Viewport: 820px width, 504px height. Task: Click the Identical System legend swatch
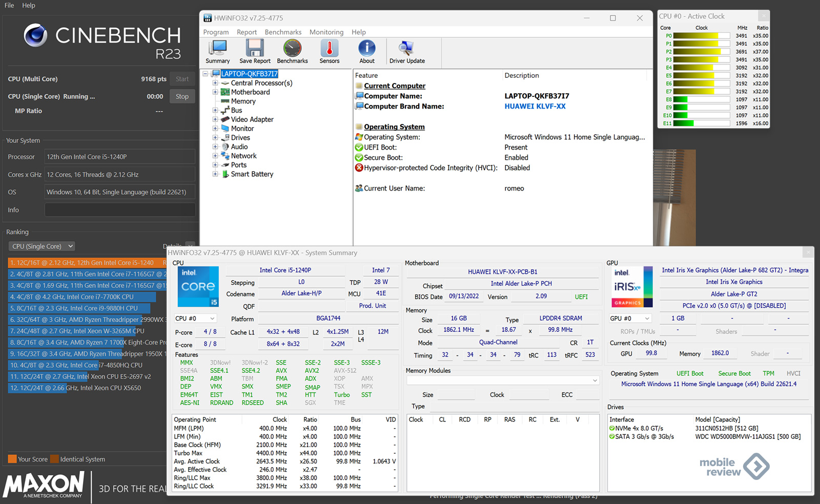[54, 459]
